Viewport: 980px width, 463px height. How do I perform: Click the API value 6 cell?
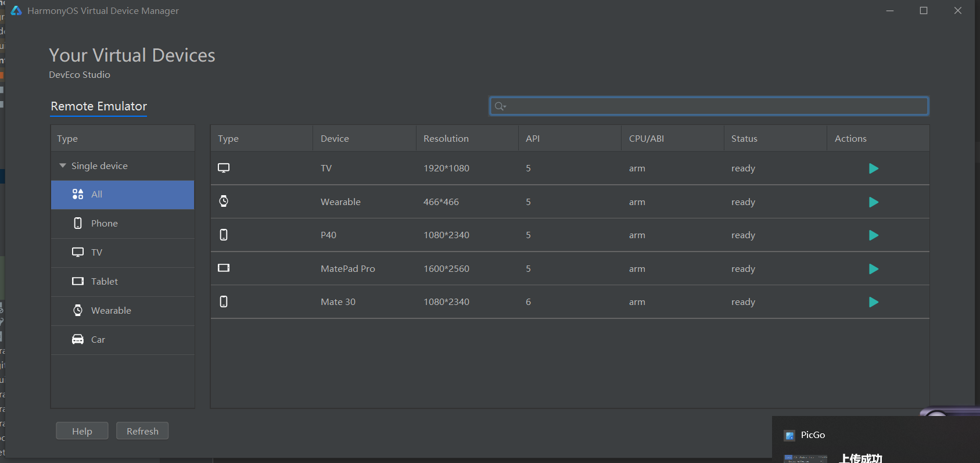[x=528, y=302]
